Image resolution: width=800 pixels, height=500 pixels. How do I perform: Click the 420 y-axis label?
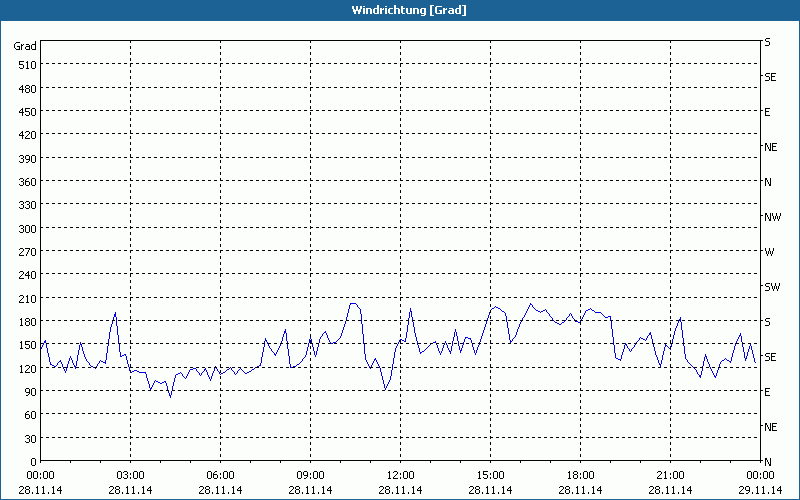(28, 135)
